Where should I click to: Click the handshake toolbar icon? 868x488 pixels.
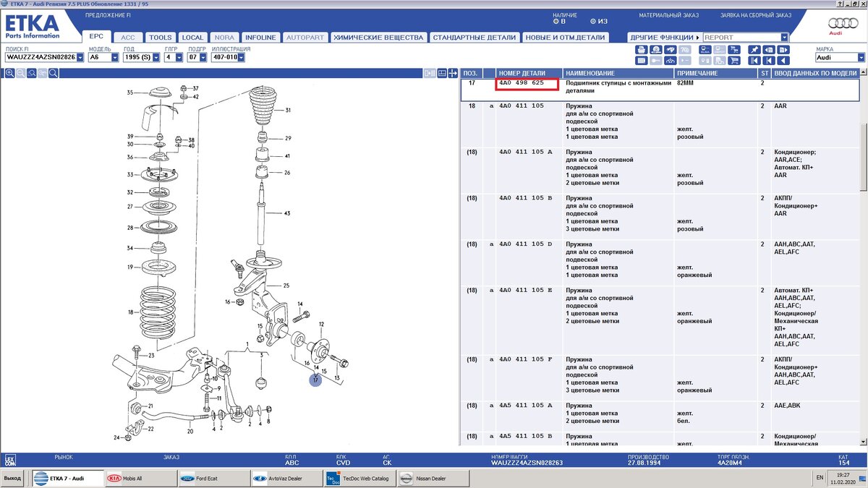coord(671,49)
